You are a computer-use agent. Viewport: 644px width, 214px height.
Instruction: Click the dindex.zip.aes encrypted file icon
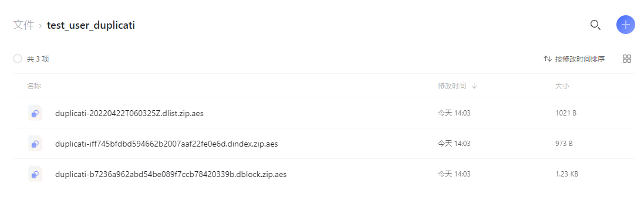(35, 144)
